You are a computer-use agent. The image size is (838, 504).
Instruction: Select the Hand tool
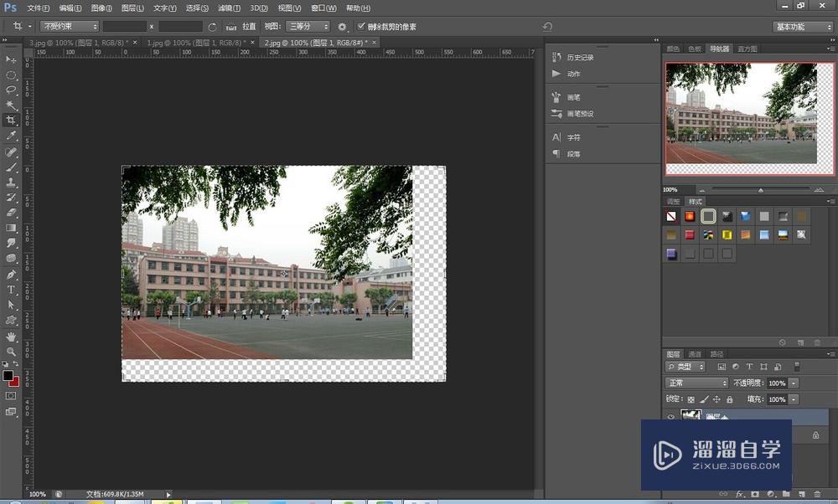11,336
